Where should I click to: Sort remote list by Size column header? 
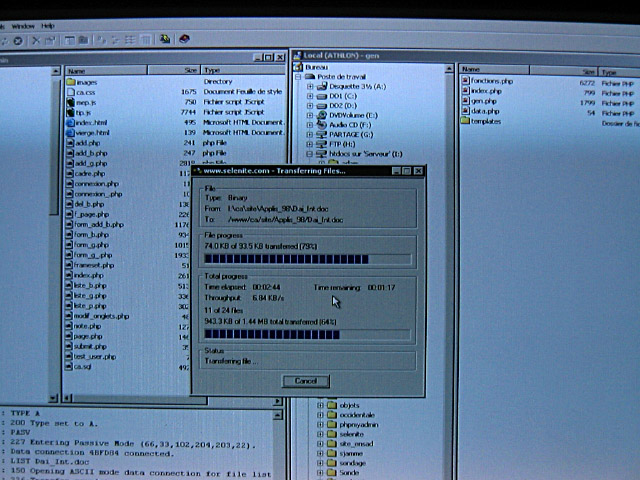pyautogui.click(x=174, y=70)
